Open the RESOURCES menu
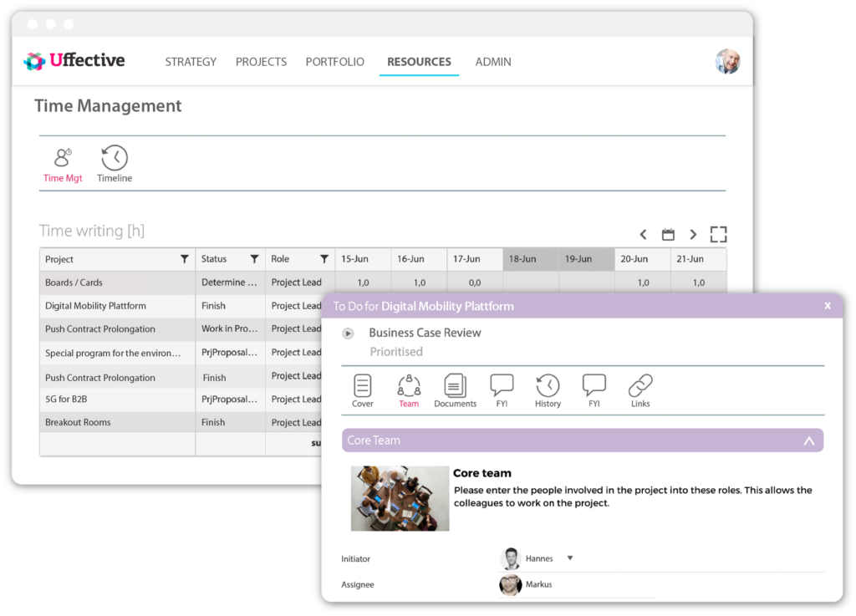This screenshot has width=856, height=616. click(420, 62)
